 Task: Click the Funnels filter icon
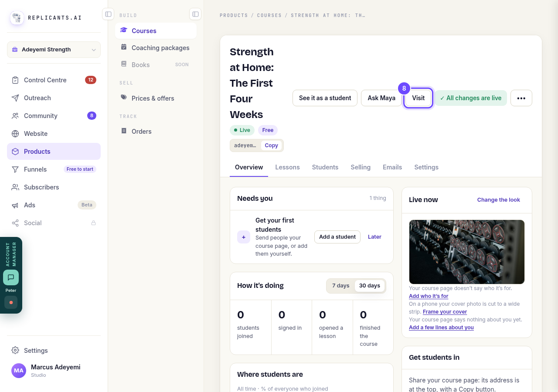pos(15,169)
